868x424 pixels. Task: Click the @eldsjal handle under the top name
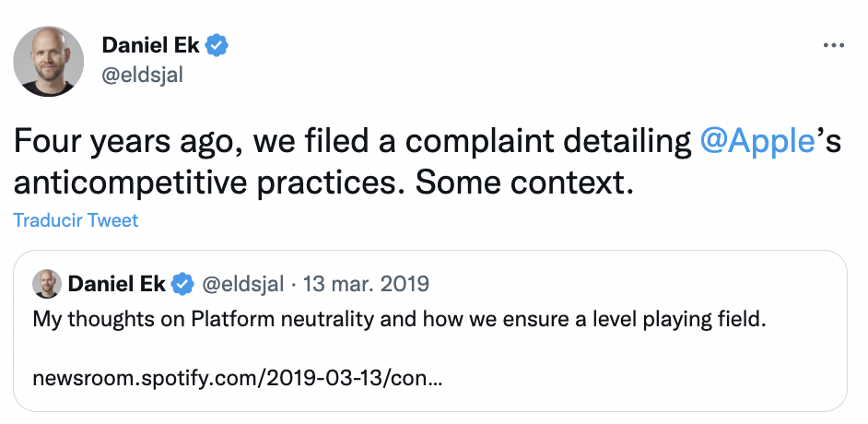(x=142, y=75)
